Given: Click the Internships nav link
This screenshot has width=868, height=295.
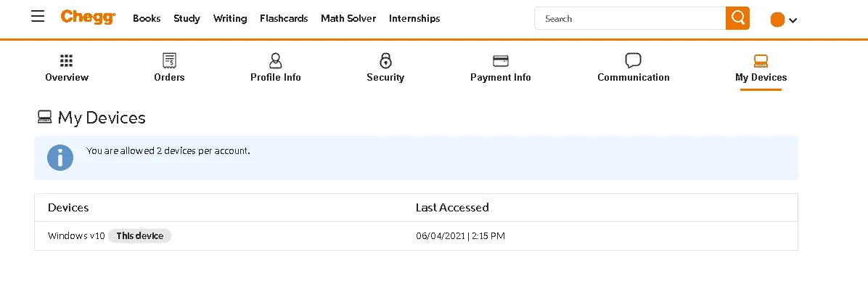Looking at the screenshot, I should pyautogui.click(x=414, y=18).
